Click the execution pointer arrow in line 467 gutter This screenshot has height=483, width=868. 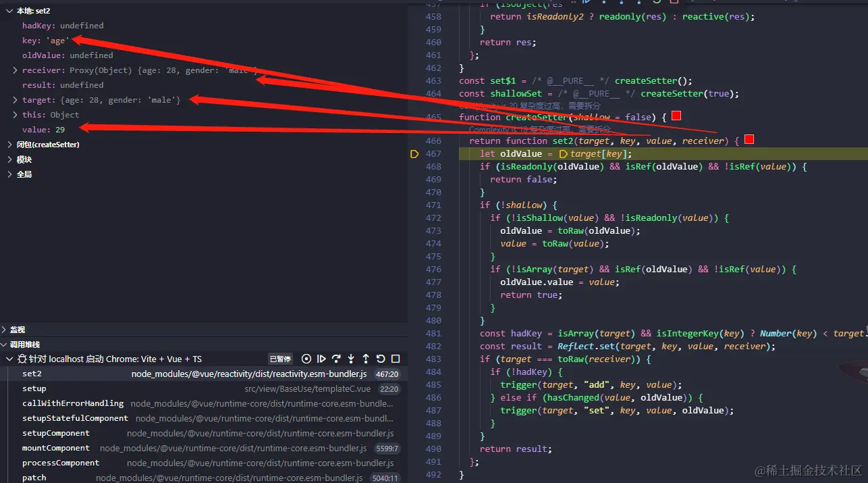[414, 154]
